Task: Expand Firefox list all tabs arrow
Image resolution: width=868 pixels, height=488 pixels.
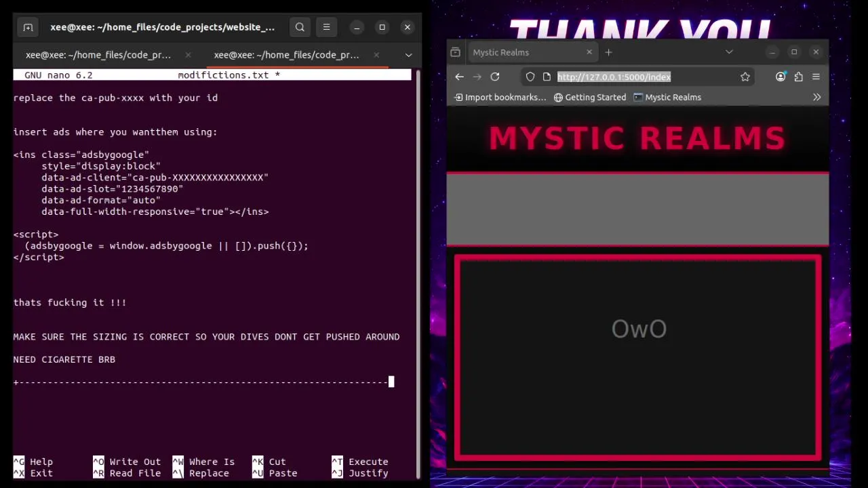Action: [x=729, y=52]
